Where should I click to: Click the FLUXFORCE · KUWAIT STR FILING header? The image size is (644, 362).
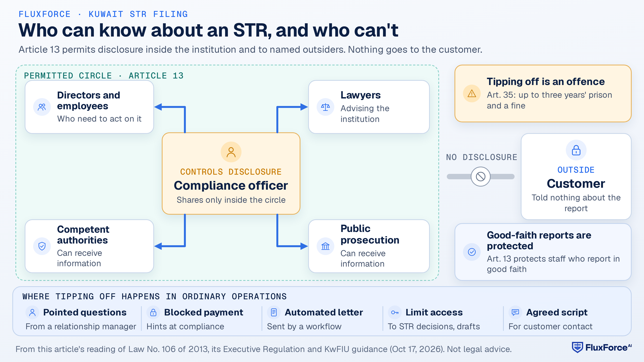click(x=103, y=14)
